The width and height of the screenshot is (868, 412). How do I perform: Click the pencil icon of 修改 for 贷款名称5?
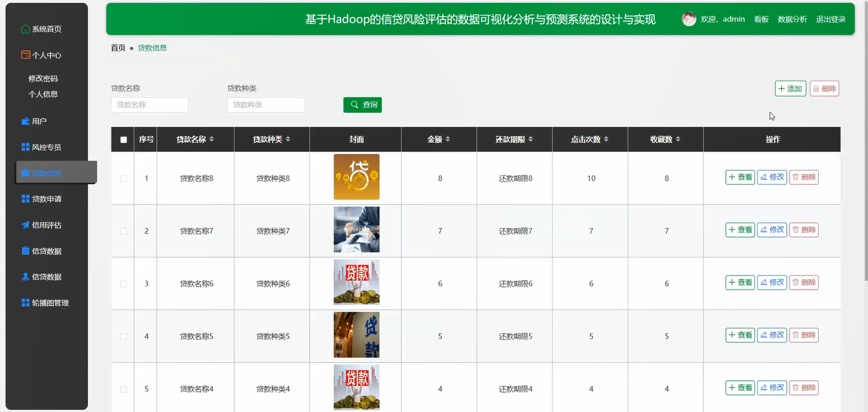click(x=764, y=335)
